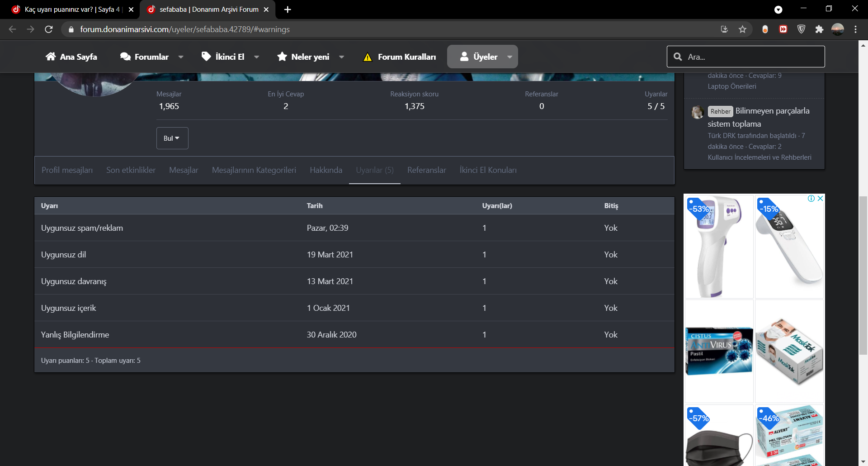Click the browser back arrow
868x466 pixels.
click(12, 29)
